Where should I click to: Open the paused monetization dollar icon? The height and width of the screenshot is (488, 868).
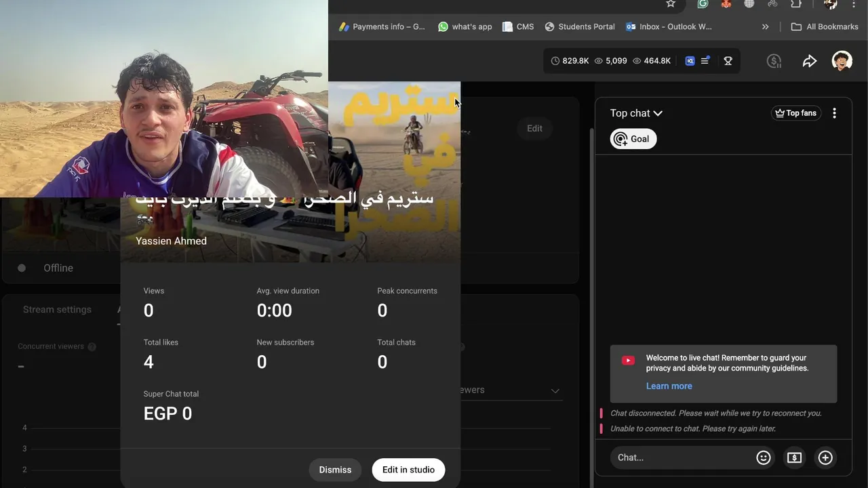pyautogui.click(x=774, y=61)
